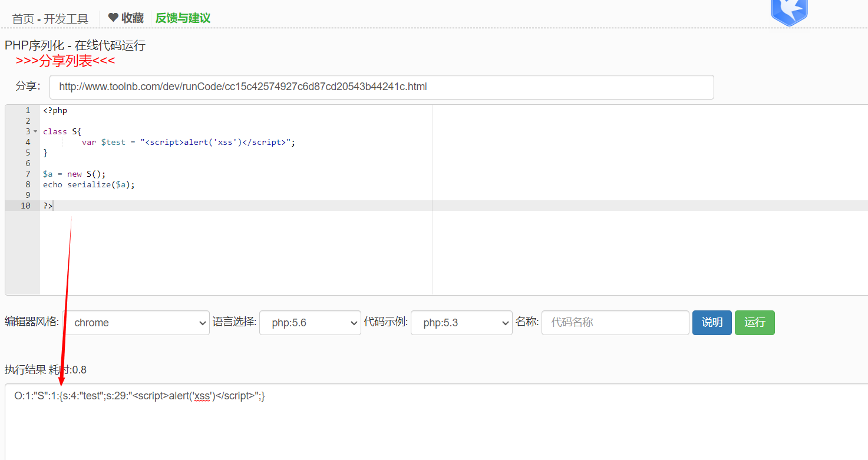Click the 代码名称 name input field
The height and width of the screenshot is (460, 868).
[x=615, y=323]
